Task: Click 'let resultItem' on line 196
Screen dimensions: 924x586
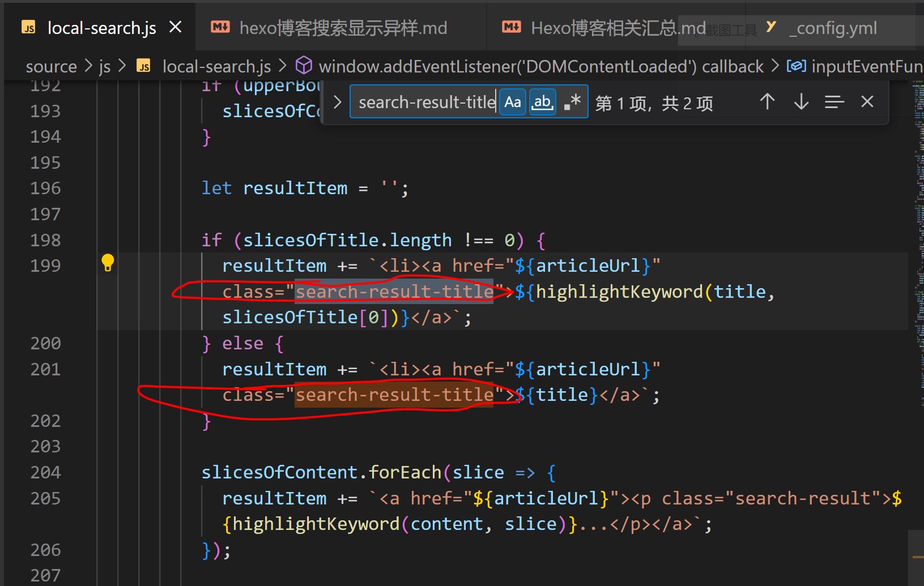Action: [x=274, y=188]
